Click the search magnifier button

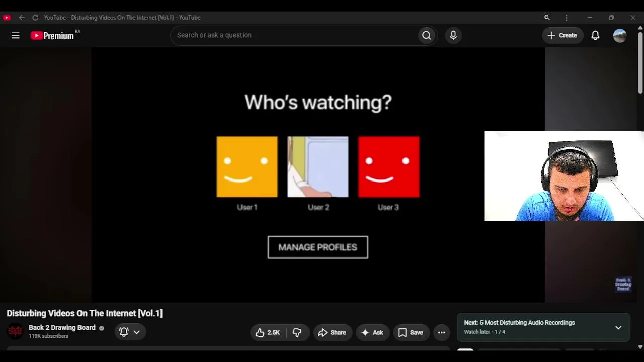coord(427,35)
